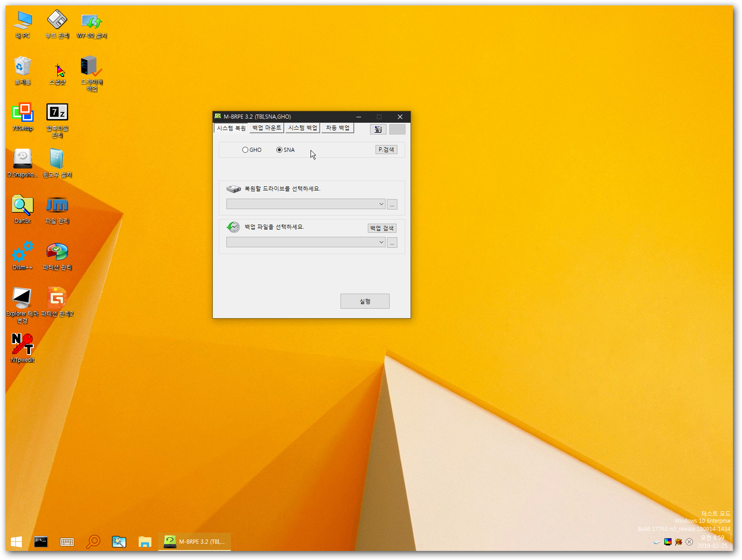Screen dimensions: 742x560
Task: Click the M-BRPE 3.2 taskbar button
Action: point(195,541)
